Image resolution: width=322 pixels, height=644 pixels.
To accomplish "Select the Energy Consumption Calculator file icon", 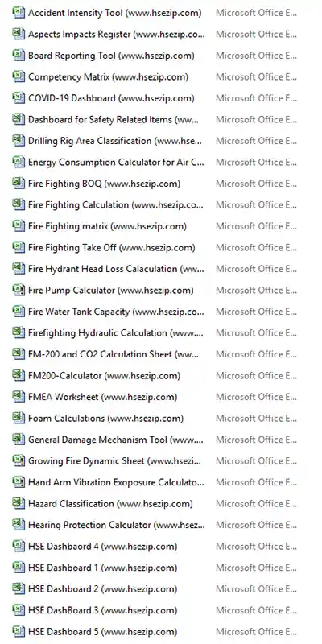I will click(19, 163).
